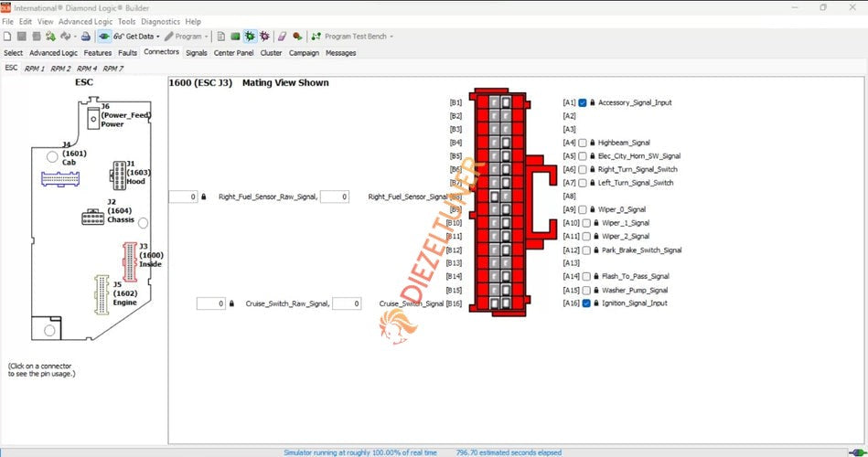Check the Wiper_1_Signal checkbox
The height and width of the screenshot is (457, 868).
586,223
